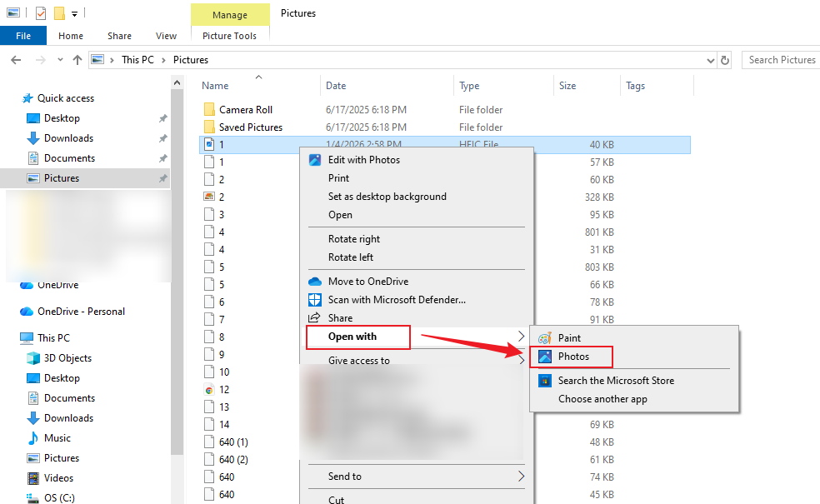820x504 pixels.
Task: Click the Microsoft Store icon in submenu
Action: [x=545, y=381]
